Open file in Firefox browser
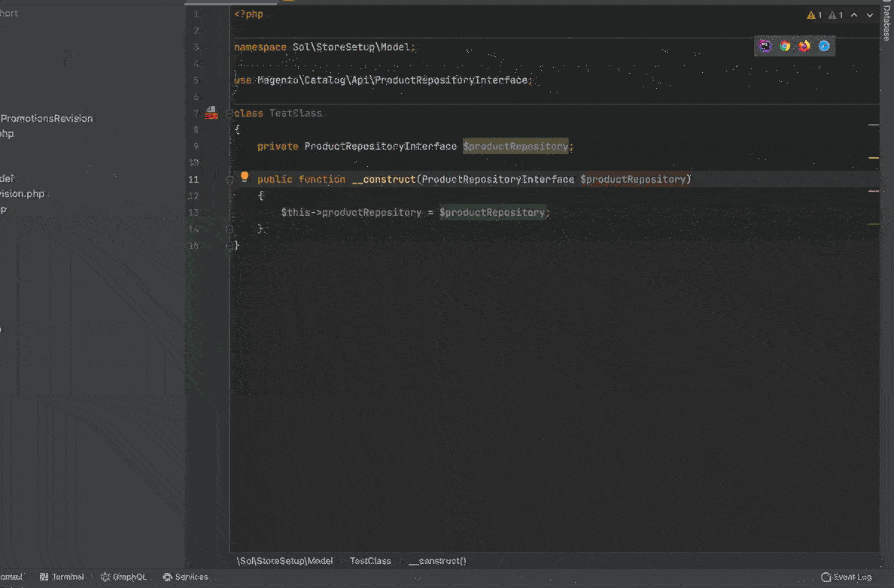Viewport: 894px width, 588px height. [x=804, y=46]
